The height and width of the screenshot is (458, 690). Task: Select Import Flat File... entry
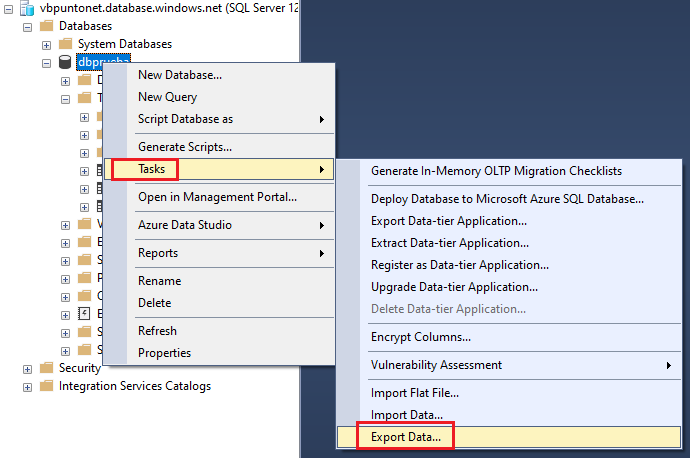509,393
